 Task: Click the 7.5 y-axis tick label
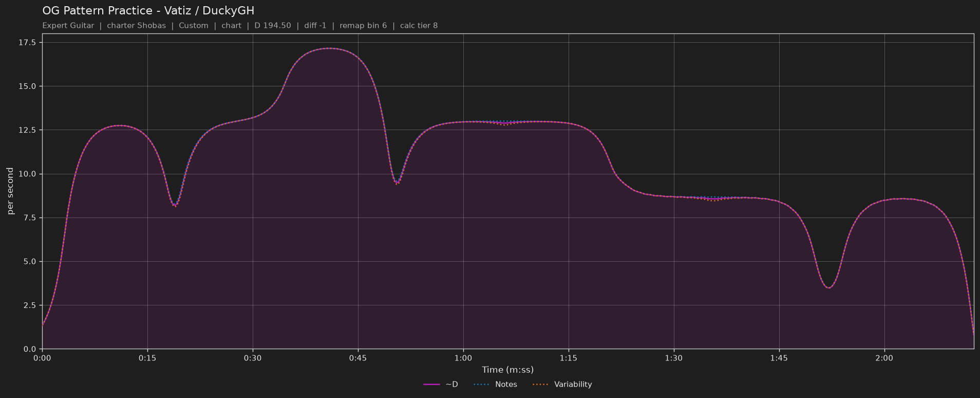(x=29, y=218)
